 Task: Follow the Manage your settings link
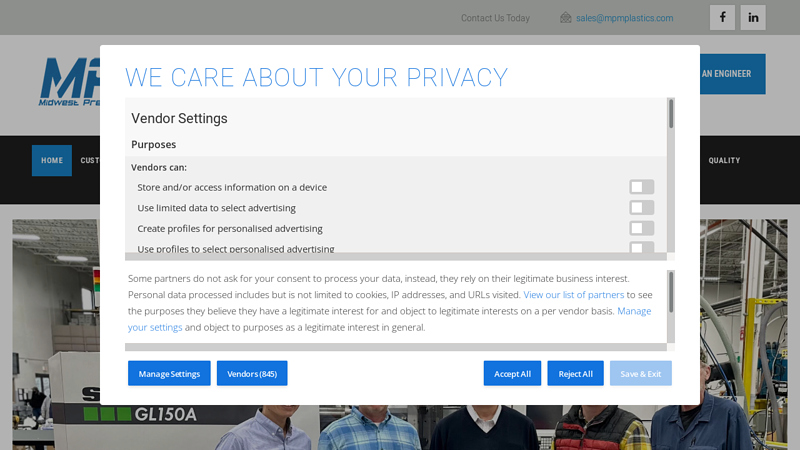tap(389, 319)
